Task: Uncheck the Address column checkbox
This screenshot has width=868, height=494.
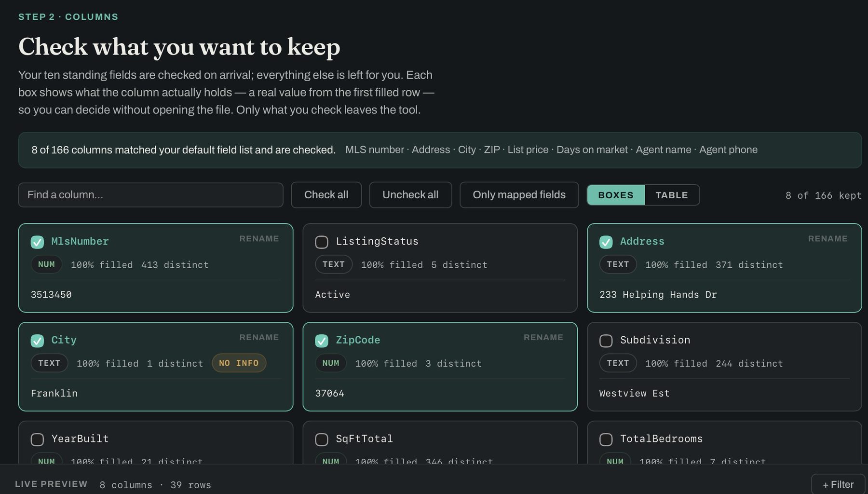Action: [x=606, y=242]
